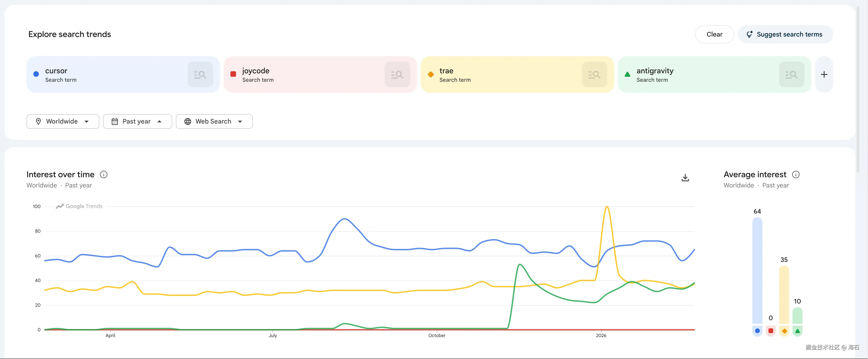
Task: Show info for Average interest
Action: tap(796, 174)
